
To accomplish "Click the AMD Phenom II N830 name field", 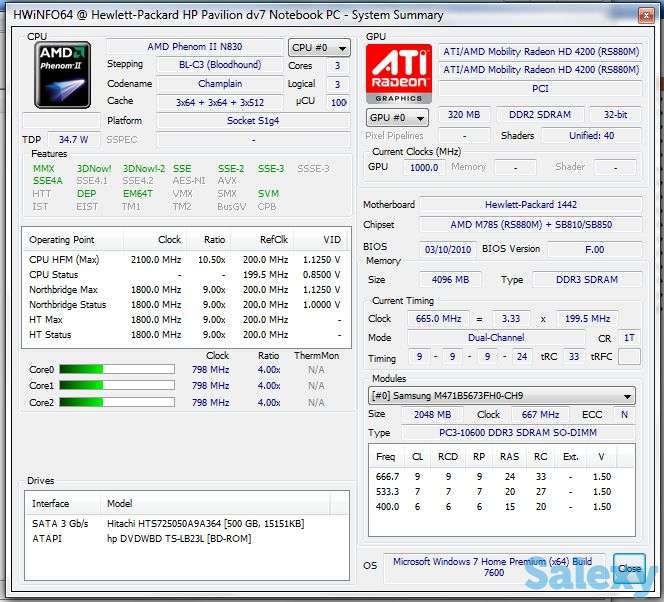I will point(194,47).
